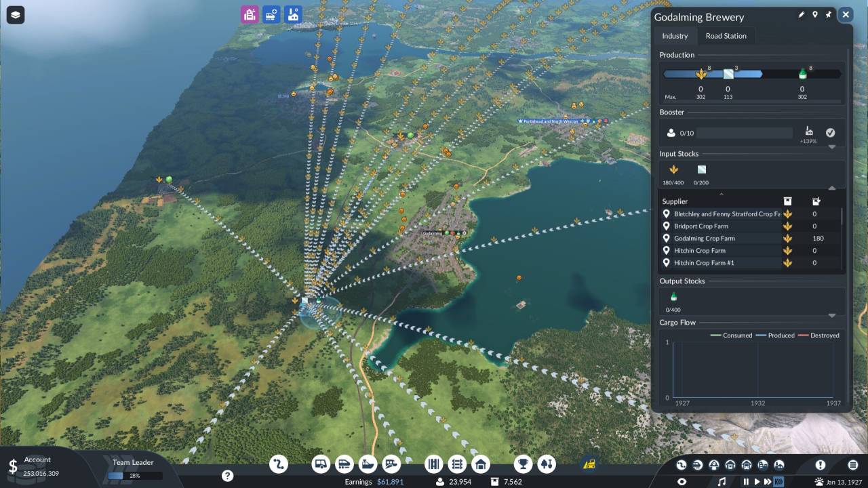Toggle the booster checkmark

pyautogui.click(x=830, y=133)
